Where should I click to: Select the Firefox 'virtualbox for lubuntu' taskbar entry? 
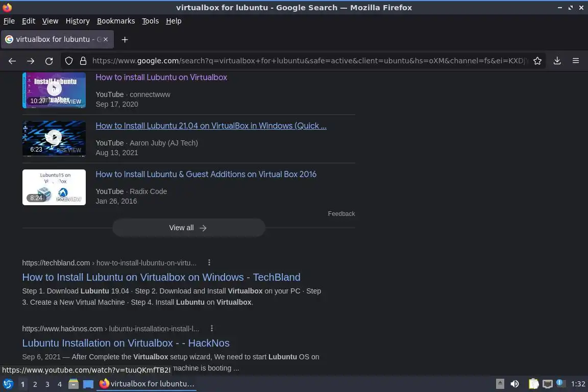(146, 384)
